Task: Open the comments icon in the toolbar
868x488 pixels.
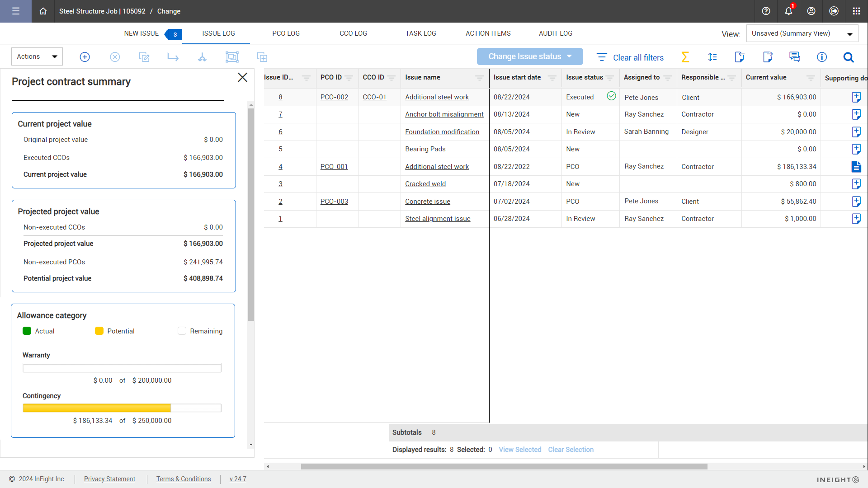Action: click(795, 57)
